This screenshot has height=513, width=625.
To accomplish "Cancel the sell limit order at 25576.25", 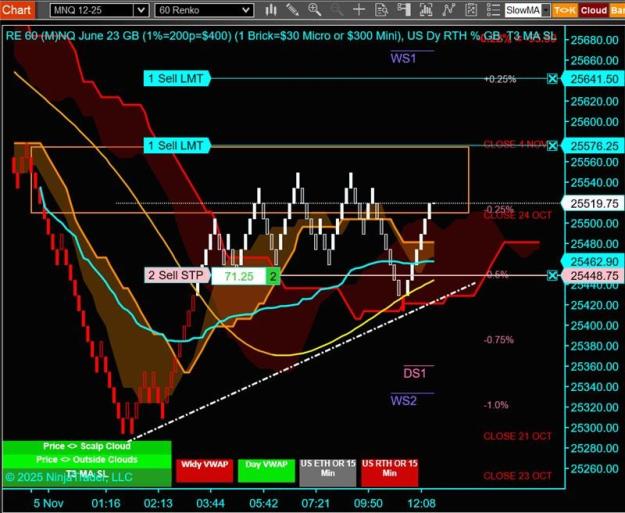I will [x=552, y=146].
